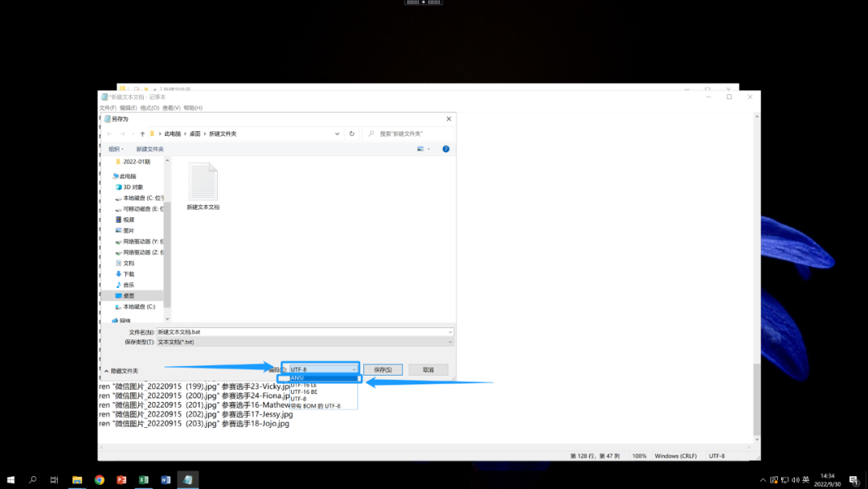868x489 pixels.
Task: Expand the address bar history dropdown
Action: point(337,134)
